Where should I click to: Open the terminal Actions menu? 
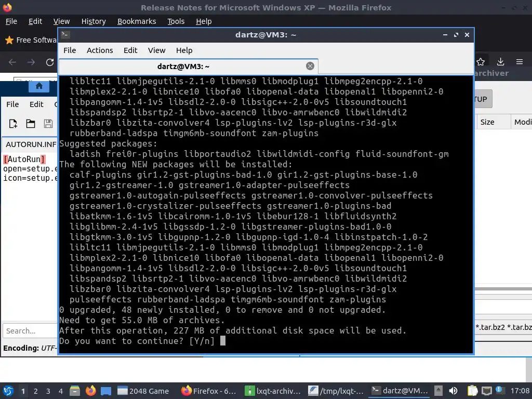(x=100, y=50)
